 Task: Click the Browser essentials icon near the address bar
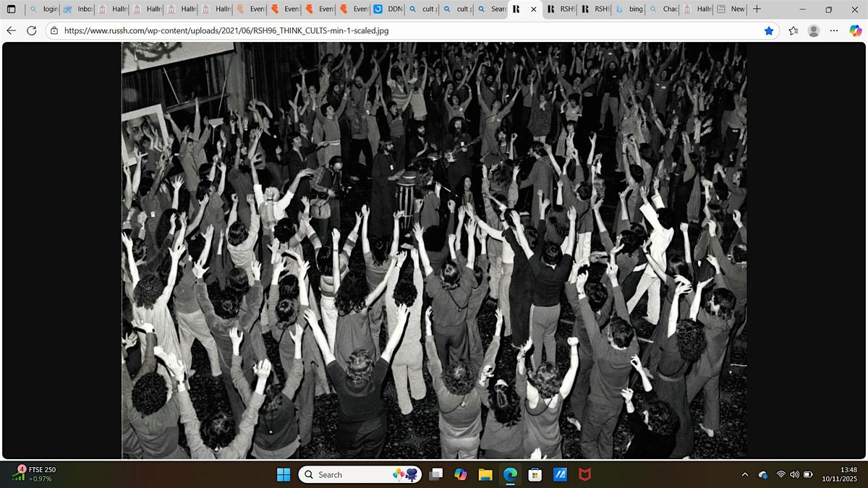point(793,30)
